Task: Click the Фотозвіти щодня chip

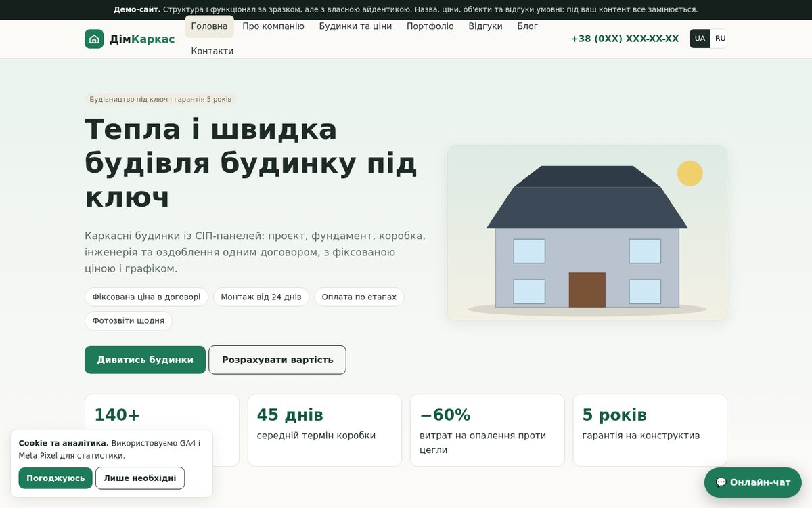Action: point(129,320)
